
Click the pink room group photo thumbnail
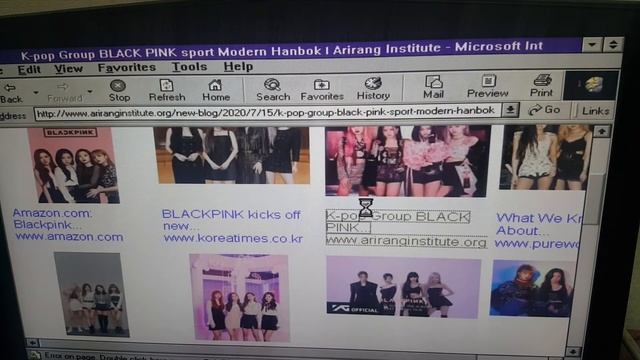pyautogui.click(x=240, y=298)
